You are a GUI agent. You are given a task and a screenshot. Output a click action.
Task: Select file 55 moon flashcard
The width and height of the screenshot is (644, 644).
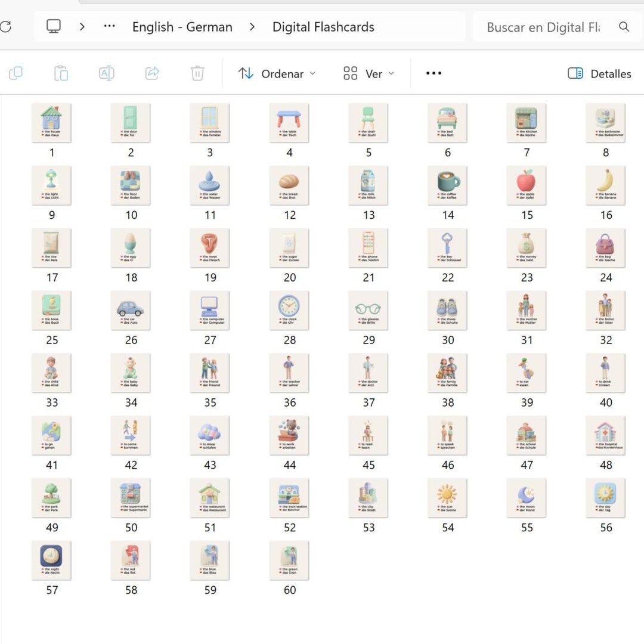527,497
